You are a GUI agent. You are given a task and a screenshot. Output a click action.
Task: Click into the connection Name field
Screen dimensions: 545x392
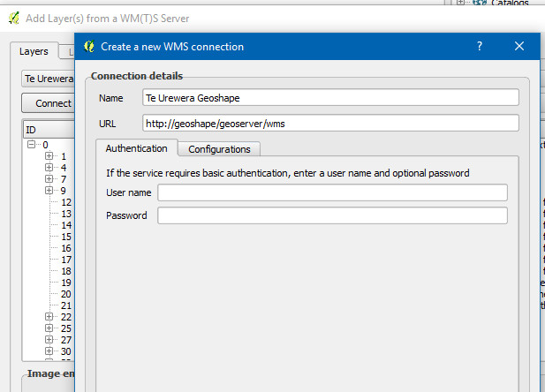(x=330, y=98)
